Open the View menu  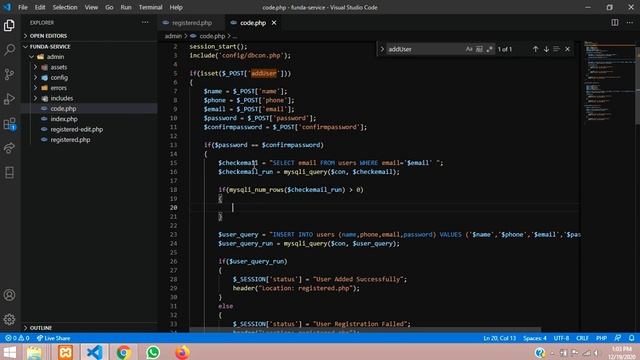pos(91,7)
